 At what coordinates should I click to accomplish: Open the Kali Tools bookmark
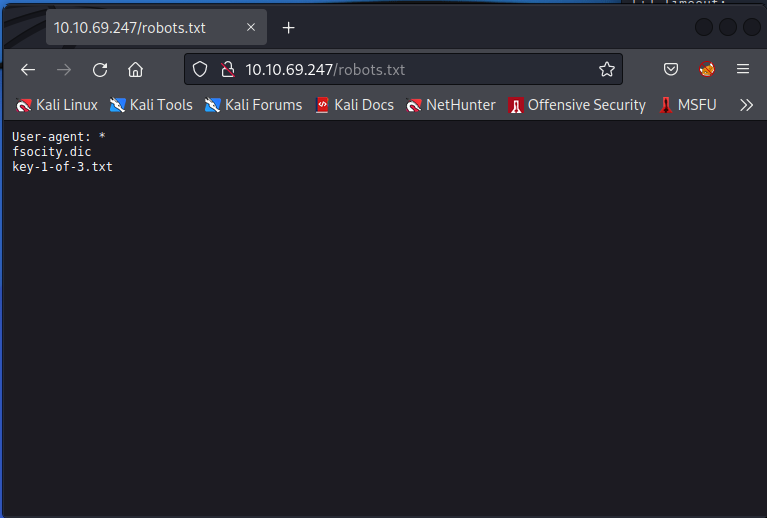pyautogui.click(x=151, y=104)
